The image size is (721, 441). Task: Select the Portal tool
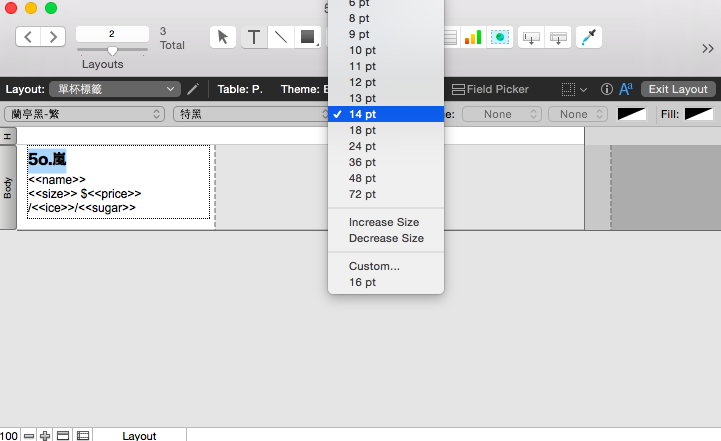tap(451, 37)
